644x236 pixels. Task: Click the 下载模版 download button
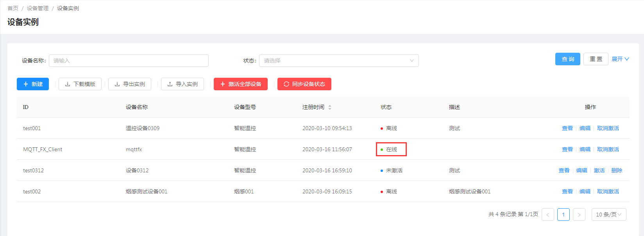[80, 84]
